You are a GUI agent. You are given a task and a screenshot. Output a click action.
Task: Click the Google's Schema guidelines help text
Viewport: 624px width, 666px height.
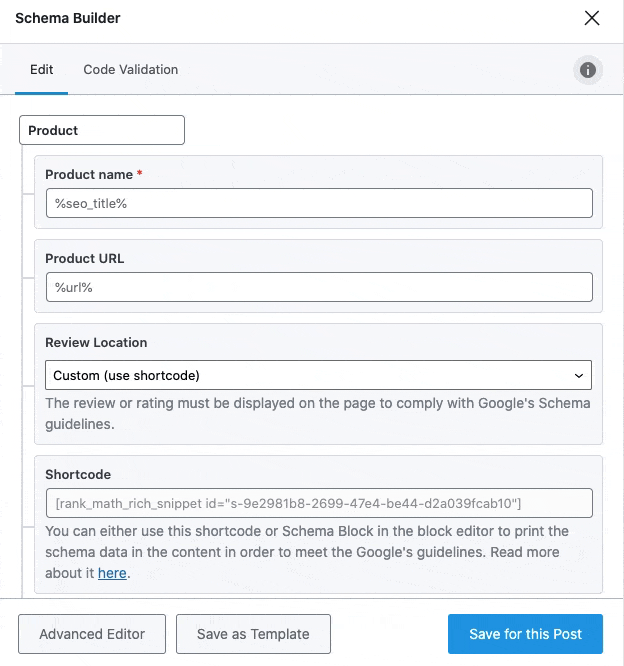pos(318,413)
